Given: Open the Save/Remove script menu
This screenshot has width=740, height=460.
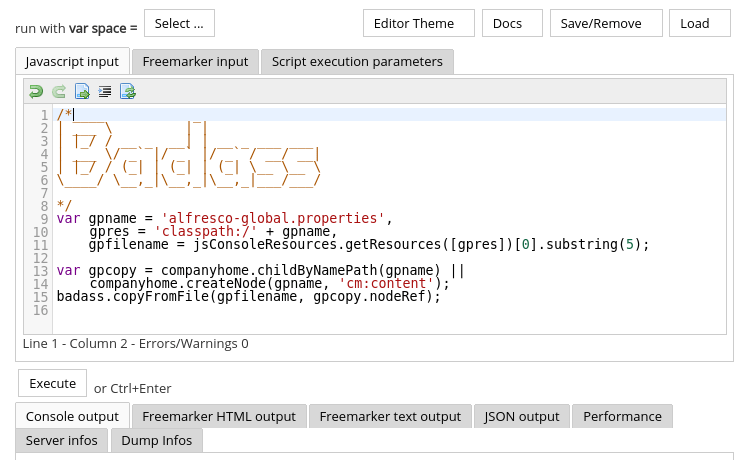Looking at the screenshot, I should [x=606, y=23].
